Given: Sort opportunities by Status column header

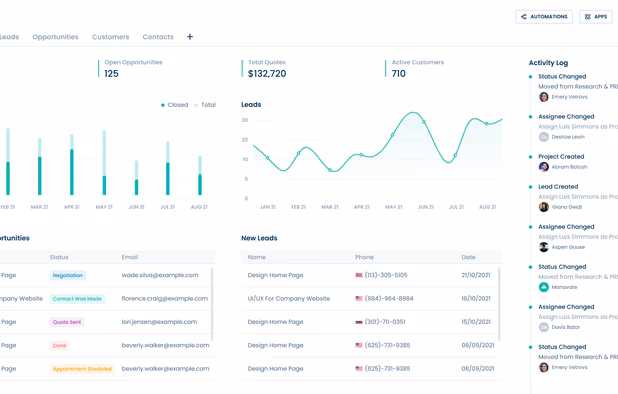Looking at the screenshot, I should 59,257.
